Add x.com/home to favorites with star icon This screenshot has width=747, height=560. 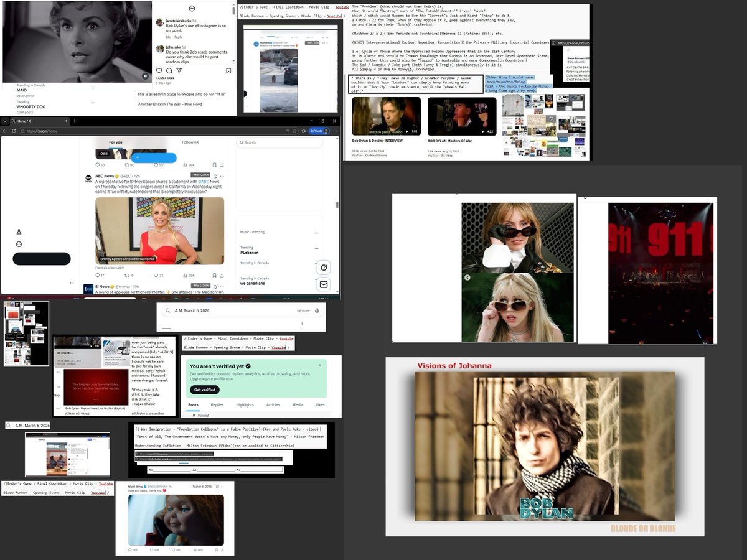[x=295, y=131]
